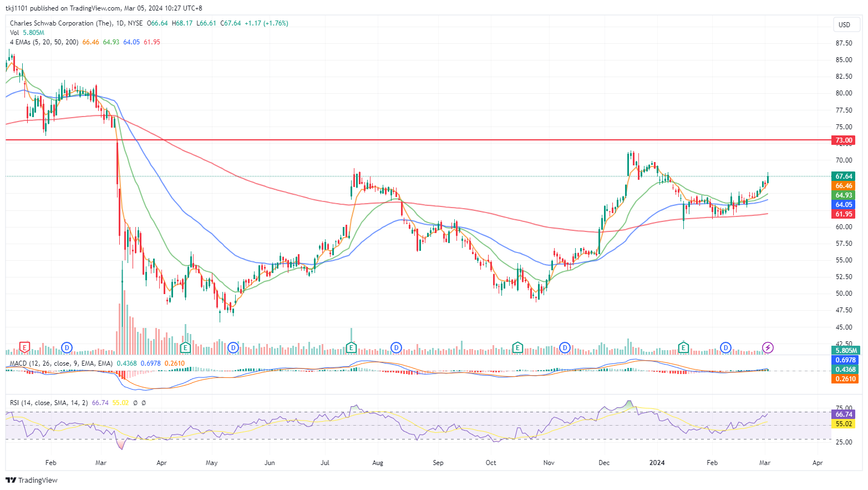Open the dividend marker between Nov and Dec
Image resolution: width=868 pixels, height=490 pixels.
[x=565, y=347]
